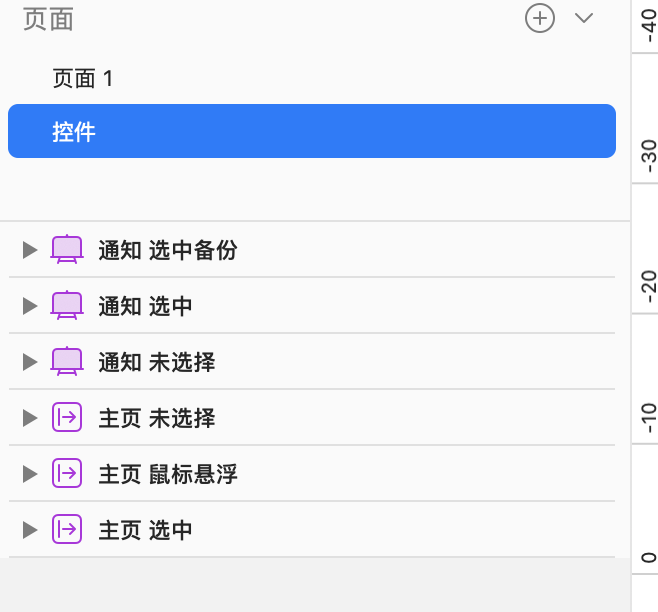
Task: Expand the 通知 选中备份 artboard
Action: tap(30, 250)
